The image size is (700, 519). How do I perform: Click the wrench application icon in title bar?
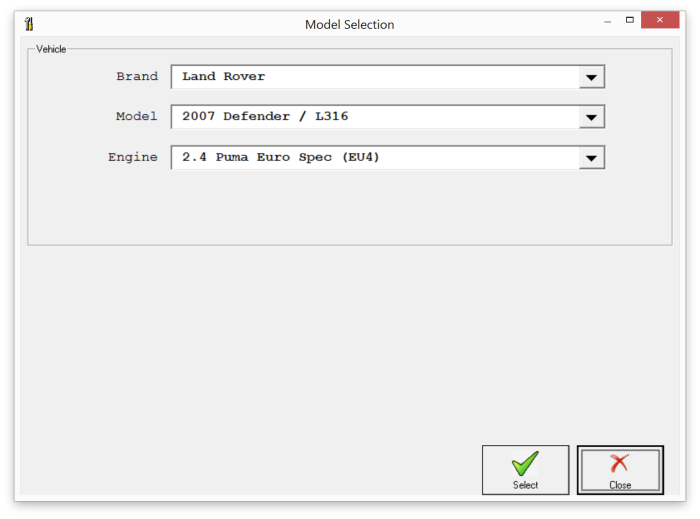coord(29,24)
